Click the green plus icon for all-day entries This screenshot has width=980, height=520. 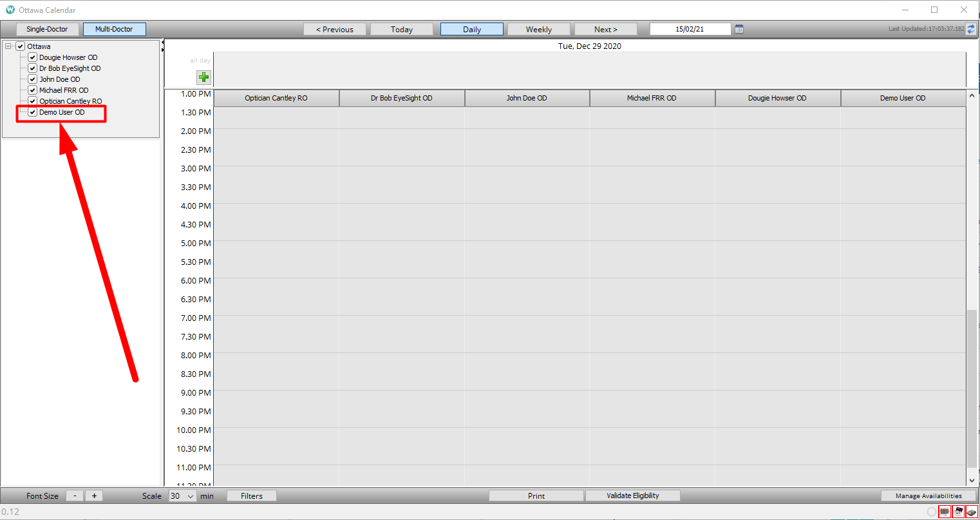203,77
